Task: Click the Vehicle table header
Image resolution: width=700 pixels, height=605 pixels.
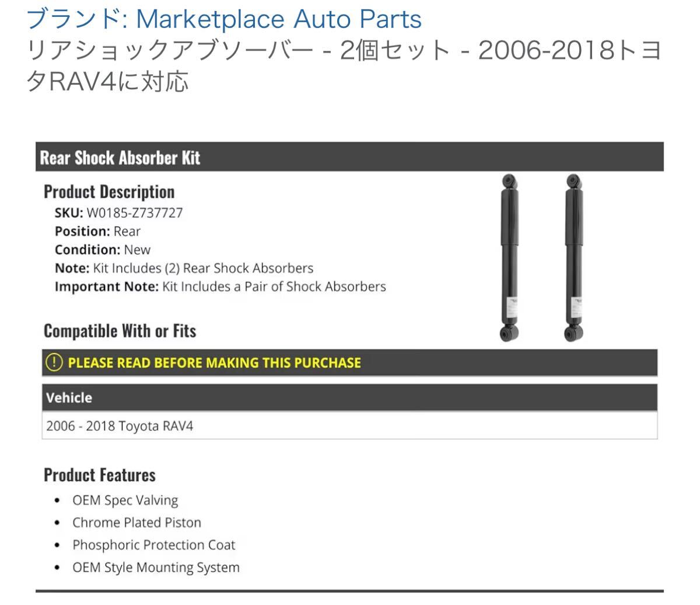Action: tap(349, 398)
